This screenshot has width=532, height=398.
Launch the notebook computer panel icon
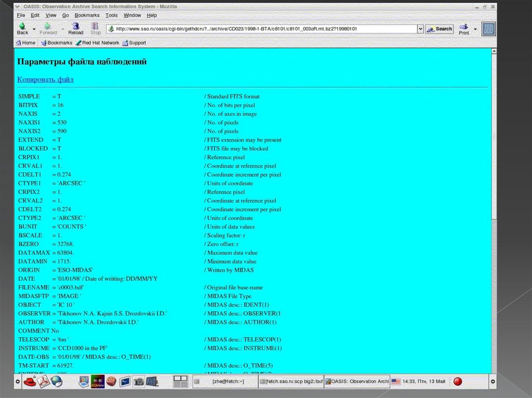pos(84,382)
